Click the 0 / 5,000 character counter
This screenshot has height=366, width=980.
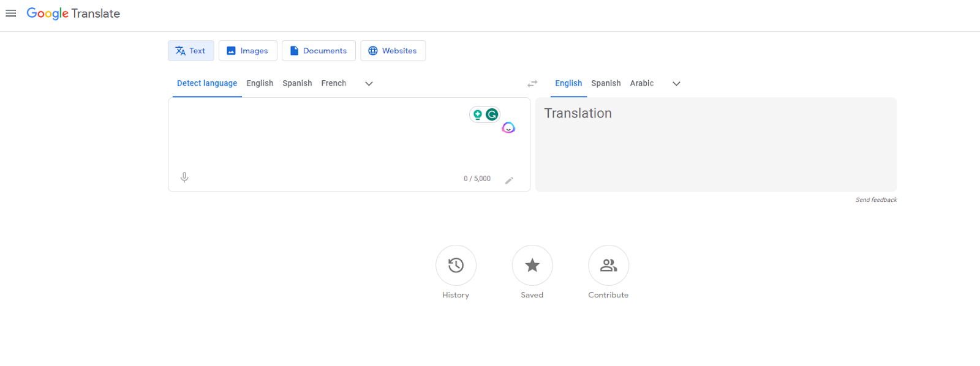[x=477, y=179]
